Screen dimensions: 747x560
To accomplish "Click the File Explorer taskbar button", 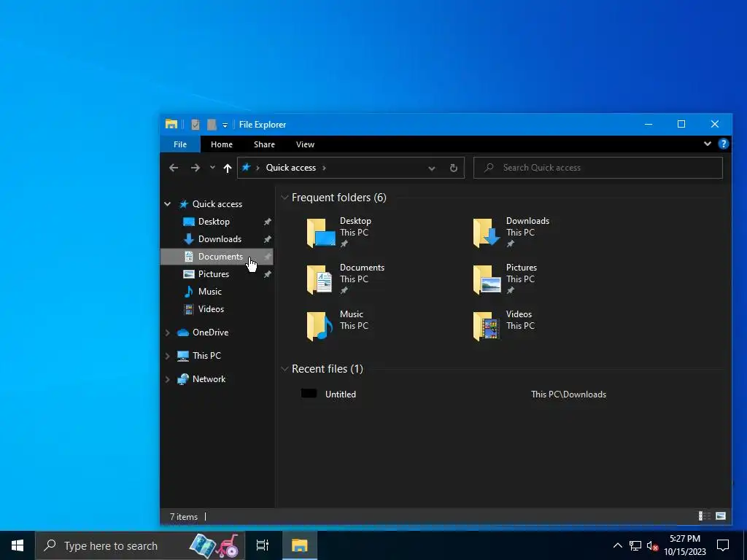I will tap(300, 545).
